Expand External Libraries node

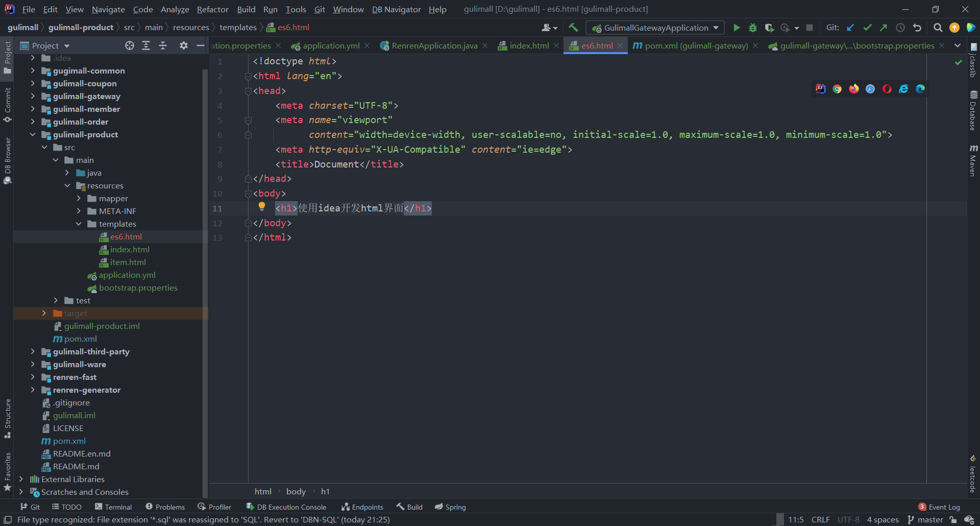[x=21, y=479]
